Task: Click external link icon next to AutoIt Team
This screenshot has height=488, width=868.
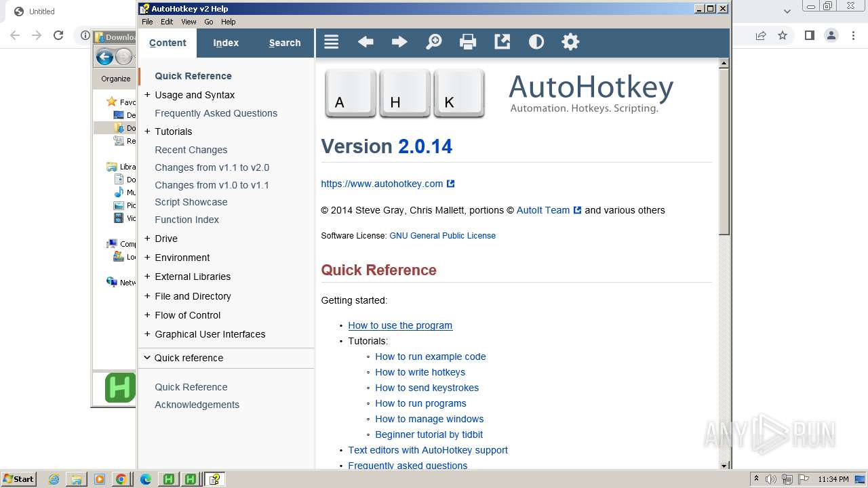Action: pos(578,210)
